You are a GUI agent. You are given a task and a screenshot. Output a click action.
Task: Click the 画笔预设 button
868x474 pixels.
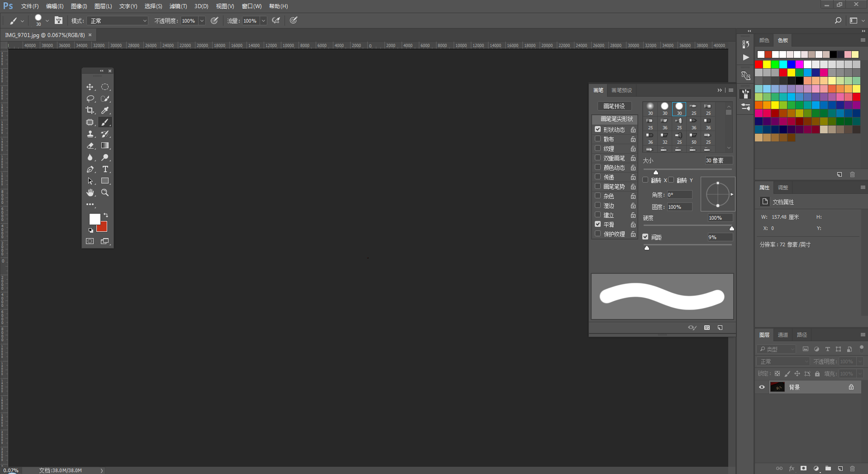coord(614,106)
